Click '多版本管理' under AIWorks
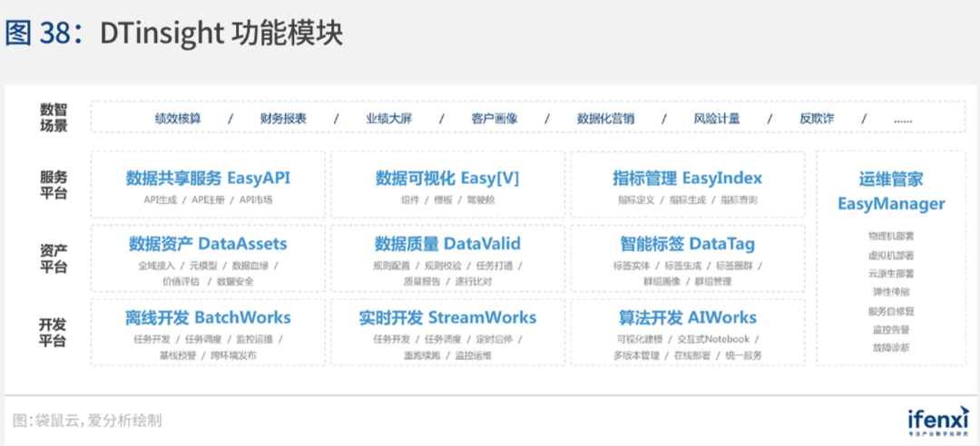 coord(636,355)
